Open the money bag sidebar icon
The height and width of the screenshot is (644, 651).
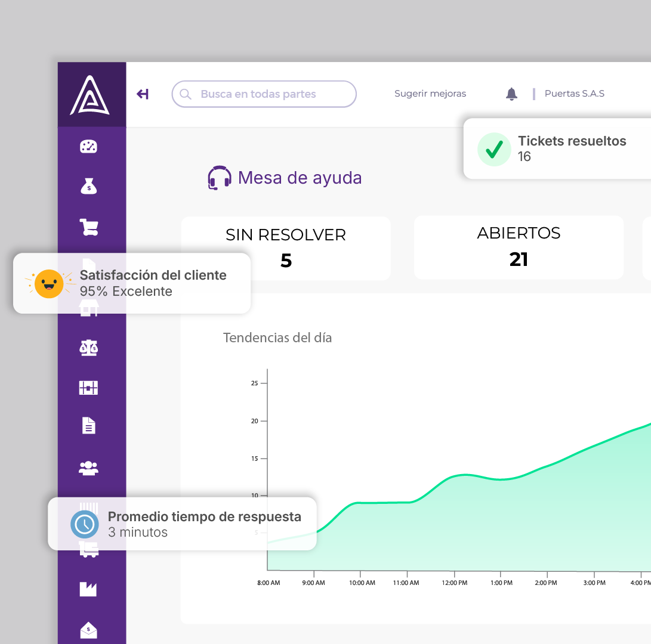coord(88,186)
